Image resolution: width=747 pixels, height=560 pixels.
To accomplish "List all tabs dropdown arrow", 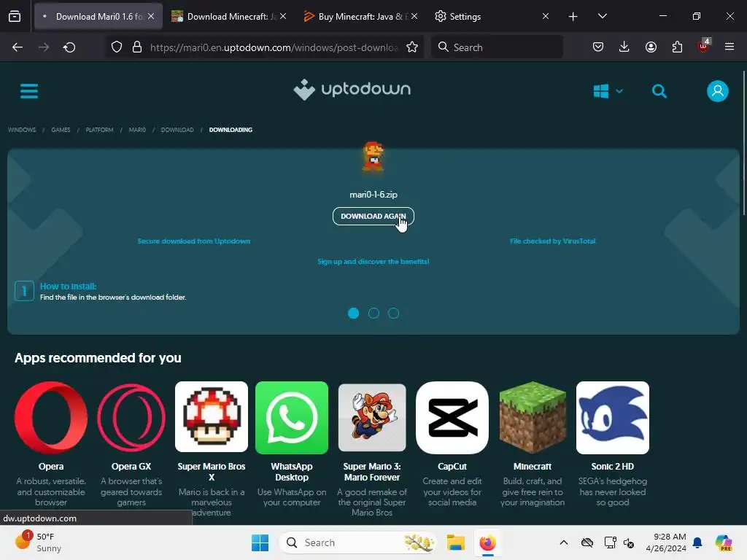I will click(x=602, y=16).
